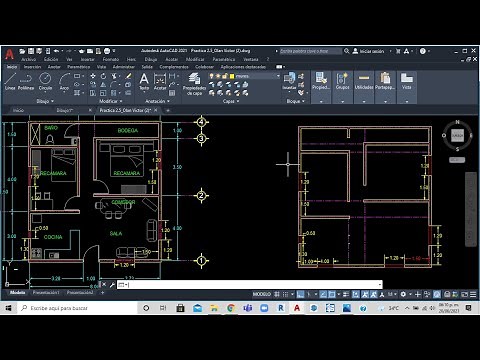
Task: Switch to the Insertar ribbon tab
Action: point(32,67)
